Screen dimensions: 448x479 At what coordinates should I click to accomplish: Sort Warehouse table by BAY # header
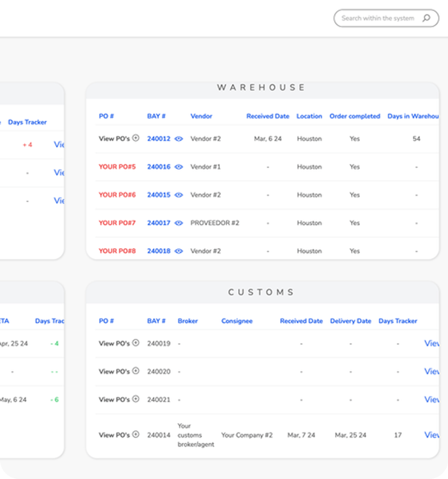[x=156, y=116]
